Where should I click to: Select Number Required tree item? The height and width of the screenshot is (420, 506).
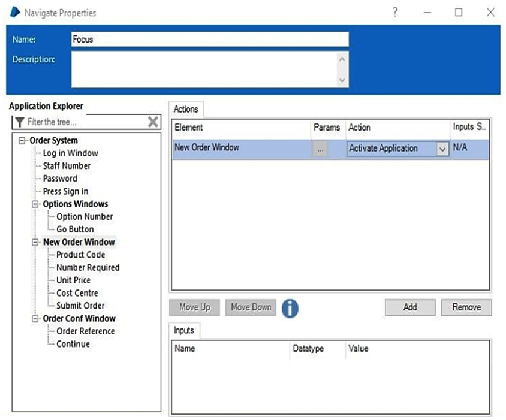point(88,268)
